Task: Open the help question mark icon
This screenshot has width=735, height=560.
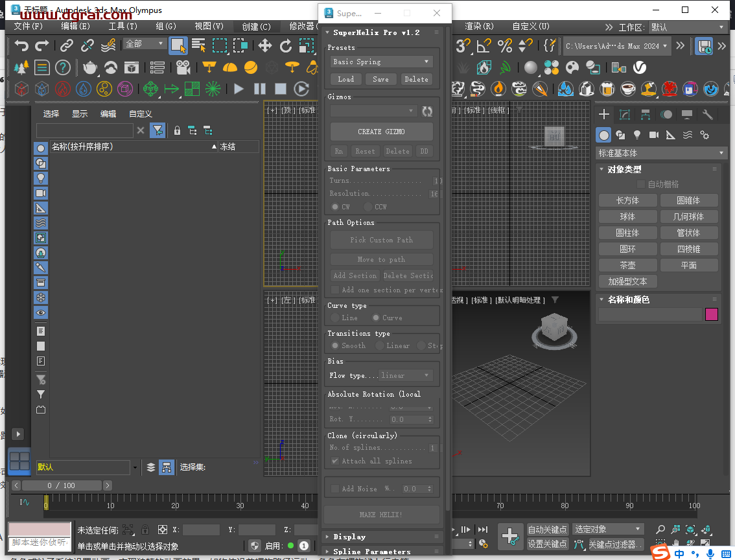Action: pyautogui.click(x=63, y=67)
